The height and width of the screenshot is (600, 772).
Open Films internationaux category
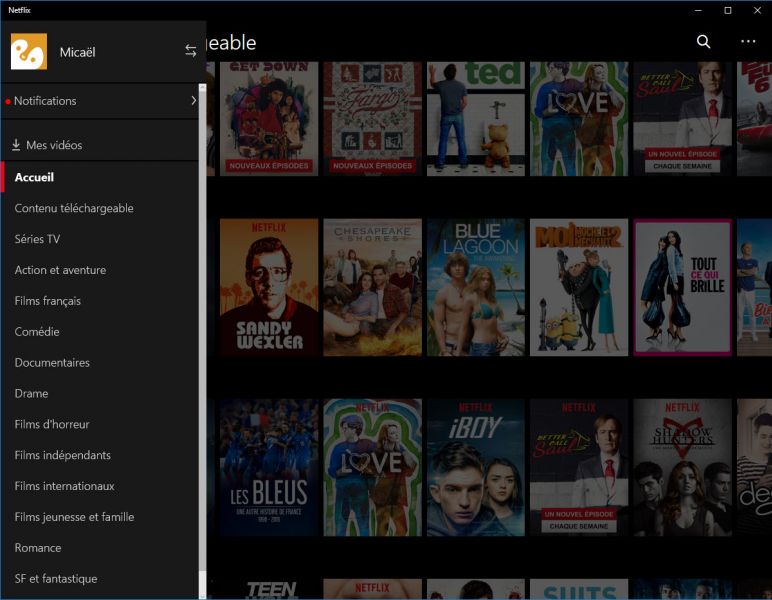tap(64, 486)
